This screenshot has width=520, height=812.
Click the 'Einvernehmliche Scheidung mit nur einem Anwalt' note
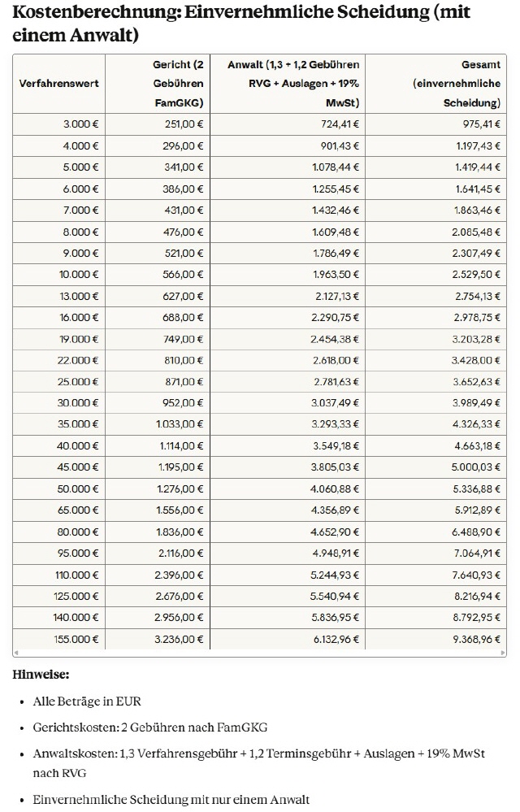pyautogui.click(x=171, y=800)
